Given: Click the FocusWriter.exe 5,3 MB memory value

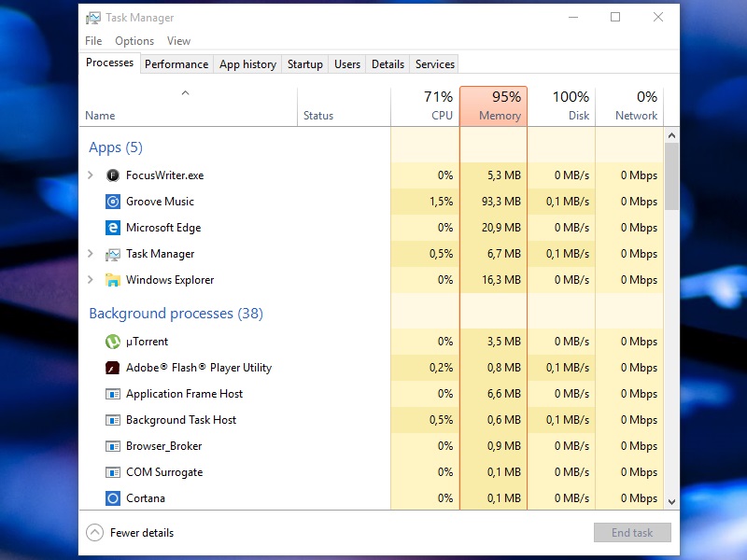Looking at the screenshot, I should click(x=504, y=175).
